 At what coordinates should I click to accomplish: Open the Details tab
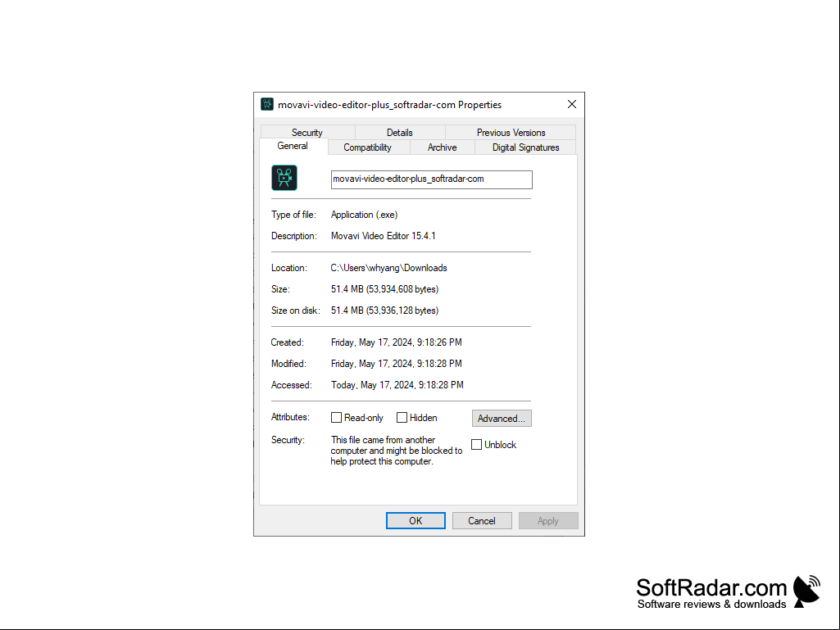coord(400,133)
